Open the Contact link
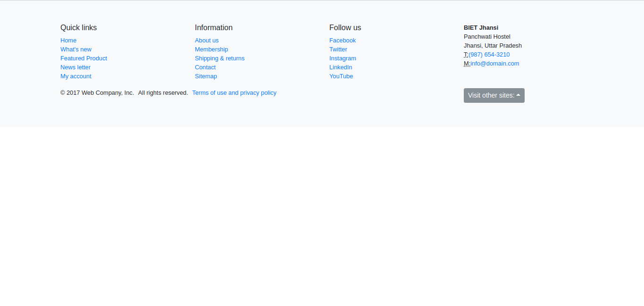This screenshot has height=306, width=644. coord(205,67)
